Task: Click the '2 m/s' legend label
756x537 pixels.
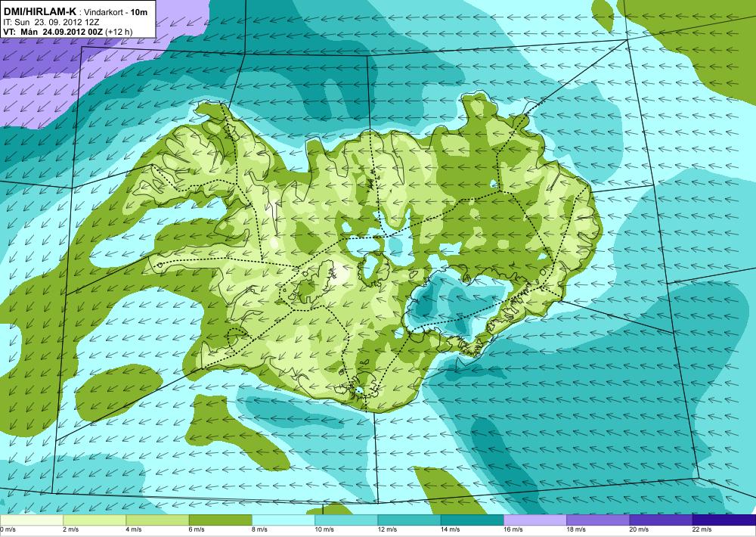Action: click(71, 529)
